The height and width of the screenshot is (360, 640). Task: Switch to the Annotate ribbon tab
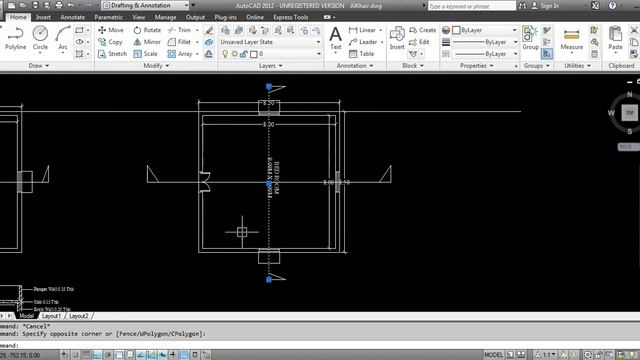73,17
